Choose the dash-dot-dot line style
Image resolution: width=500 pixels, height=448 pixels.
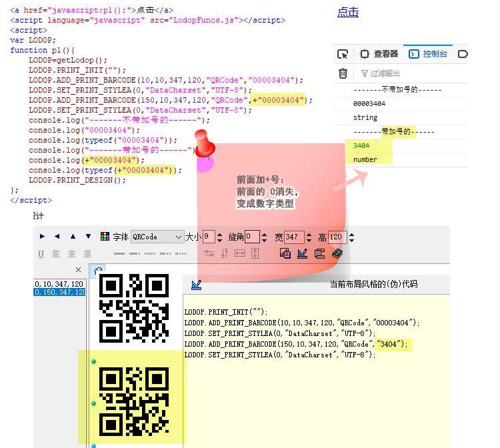pos(165,253)
